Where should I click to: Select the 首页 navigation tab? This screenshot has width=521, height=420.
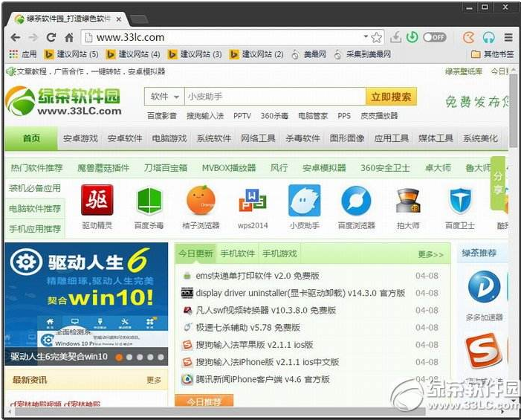click(31, 138)
